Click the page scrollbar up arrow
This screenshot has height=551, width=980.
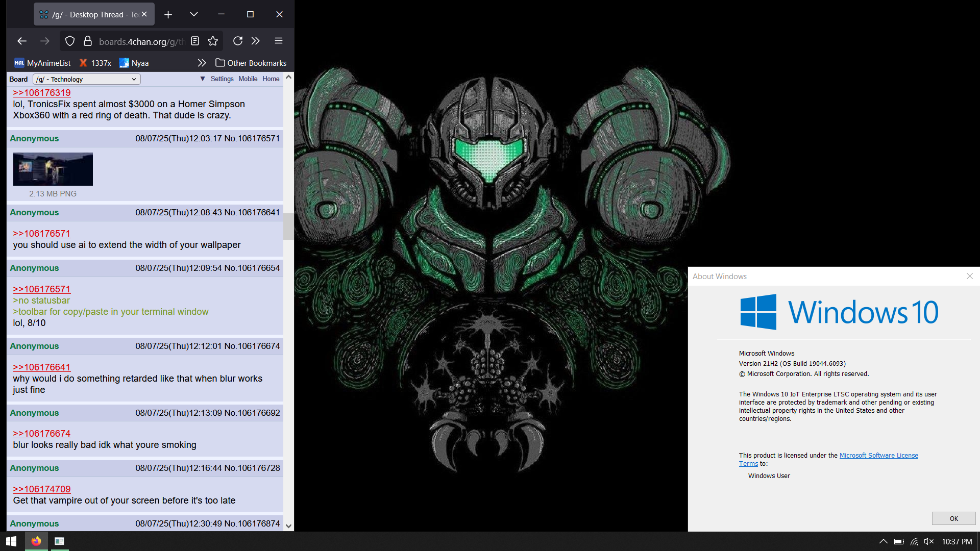click(x=288, y=77)
